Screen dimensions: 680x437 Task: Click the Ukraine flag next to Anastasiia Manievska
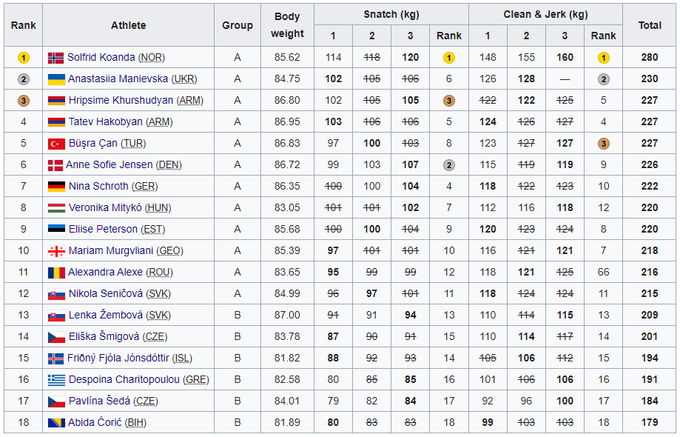point(55,79)
